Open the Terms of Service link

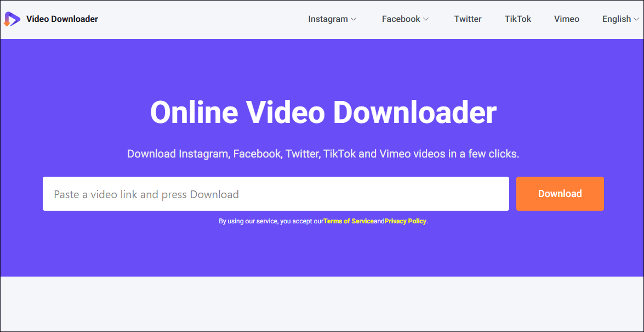pyautogui.click(x=350, y=221)
